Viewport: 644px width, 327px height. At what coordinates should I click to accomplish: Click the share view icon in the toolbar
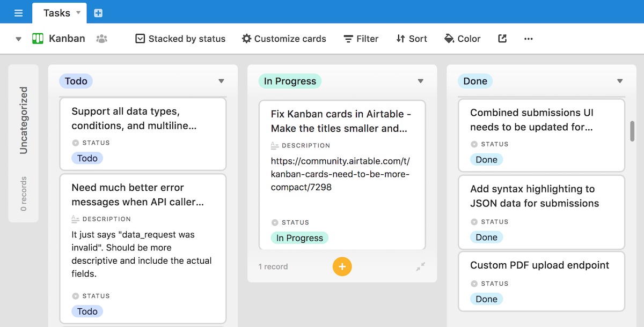point(502,39)
